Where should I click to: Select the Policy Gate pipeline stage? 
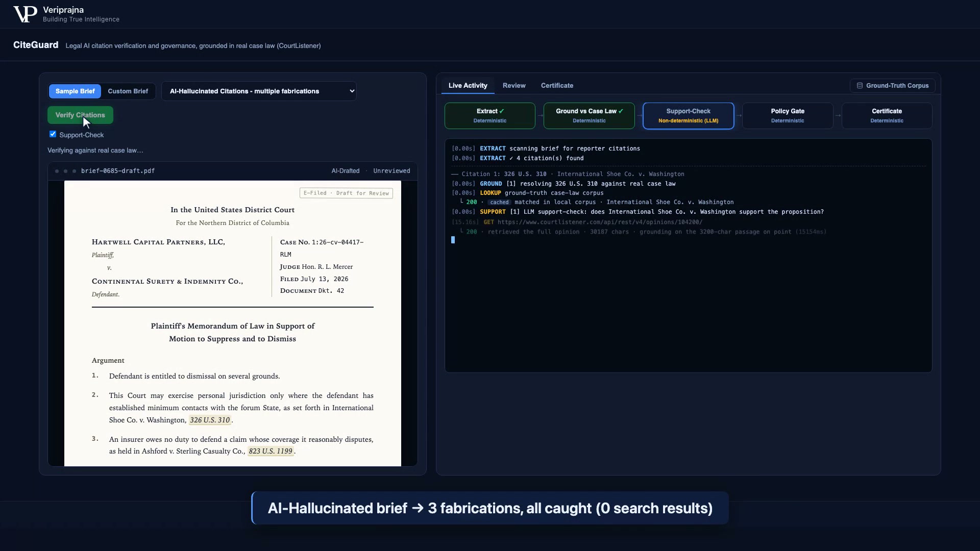click(x=788, y=116)
